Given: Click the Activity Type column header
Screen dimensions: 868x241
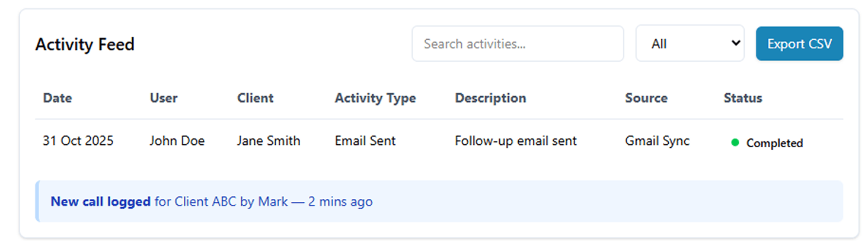Looking at the screenshot, I should pos(375,98).
